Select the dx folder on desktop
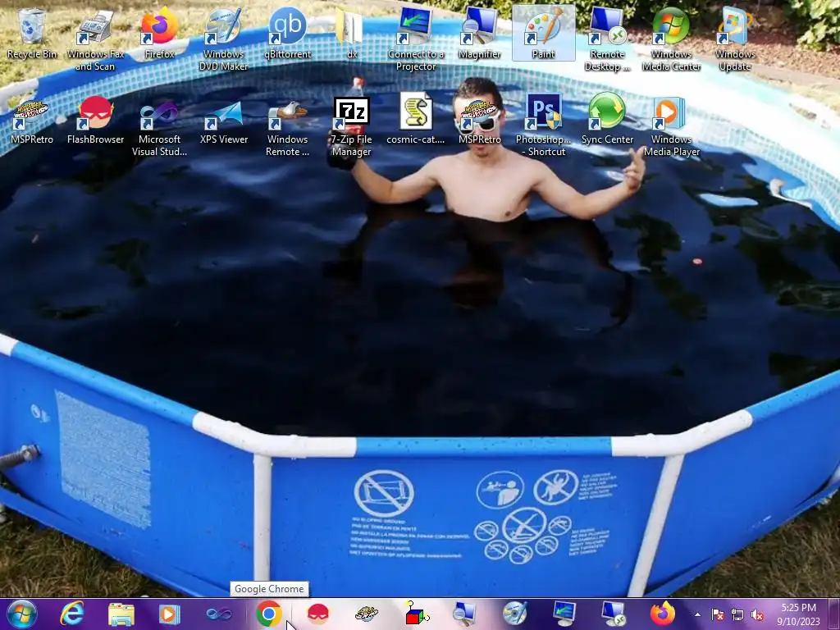The image size is (840, 630). (351, 33)
